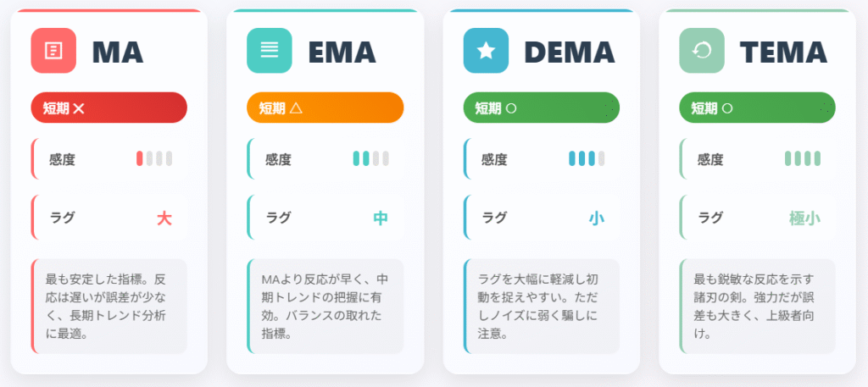Screen dimensions: 868x387
Task: Click the green TEMA refresh icon
Action: click(701, 50)
